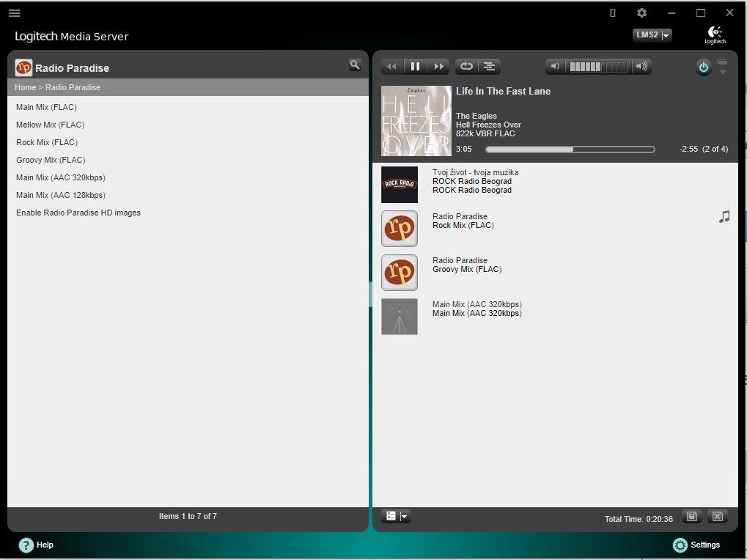747x560 pixels.
Task: Save the current playlist
Action: (x=692, y=516)
